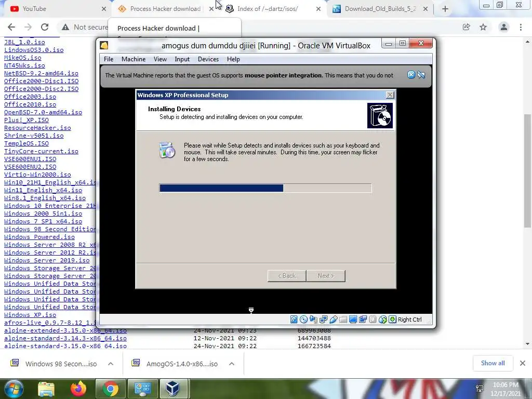Click the VirtualBox taskbar icon
The width and height of the screenshot is (532, 399).
(x=172, y=389)
